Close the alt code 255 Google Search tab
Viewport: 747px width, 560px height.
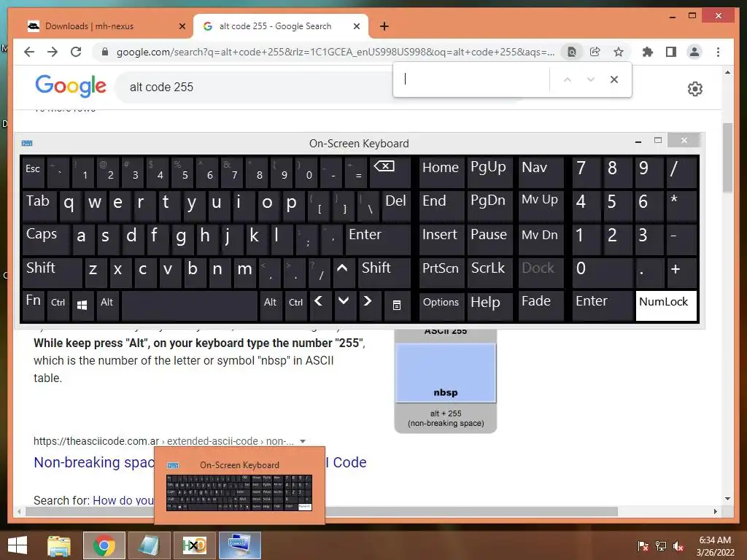tap(356, 26)
